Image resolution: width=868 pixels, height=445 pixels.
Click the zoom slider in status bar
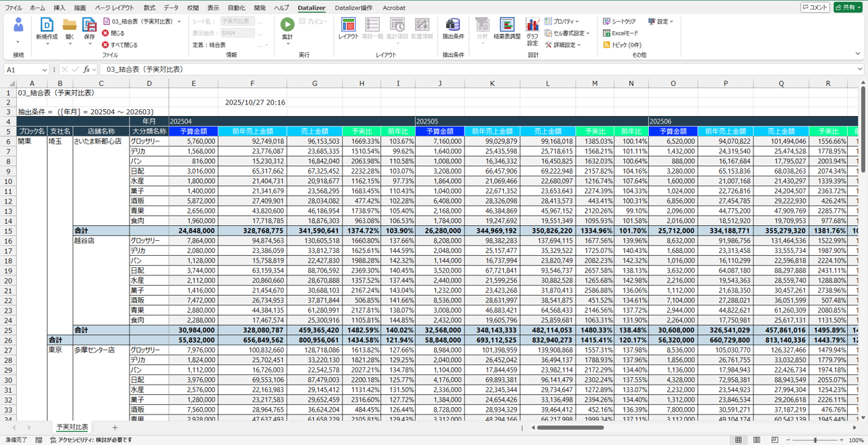coord(815,440)
